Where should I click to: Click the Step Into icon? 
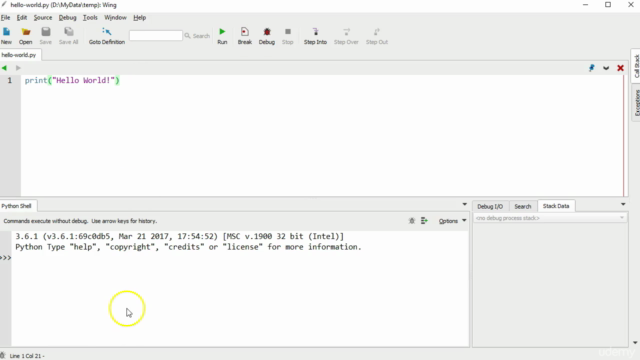315,36
